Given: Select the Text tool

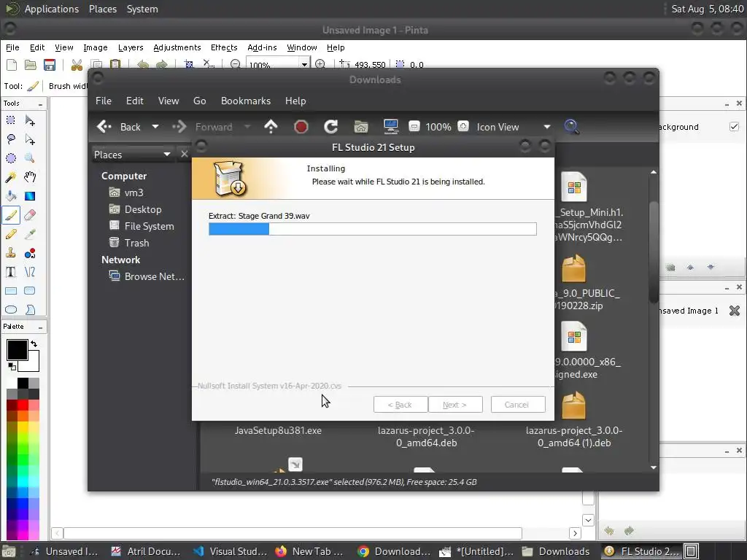Looking at the screenshot, I should 10,272.
